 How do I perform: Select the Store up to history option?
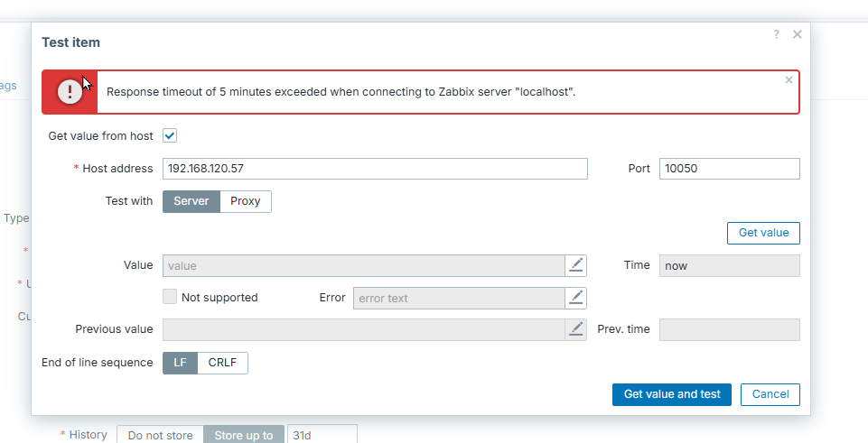click(x=244, y=435)
